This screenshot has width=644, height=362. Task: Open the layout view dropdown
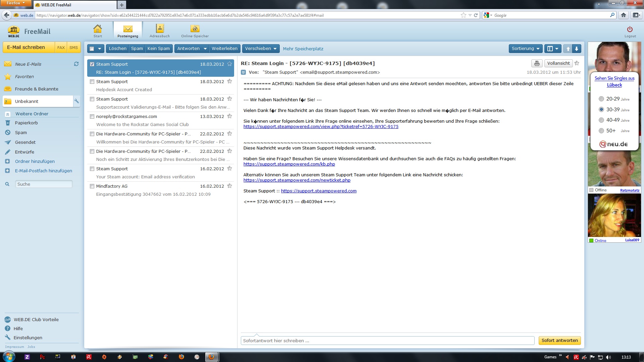[553, 49]
